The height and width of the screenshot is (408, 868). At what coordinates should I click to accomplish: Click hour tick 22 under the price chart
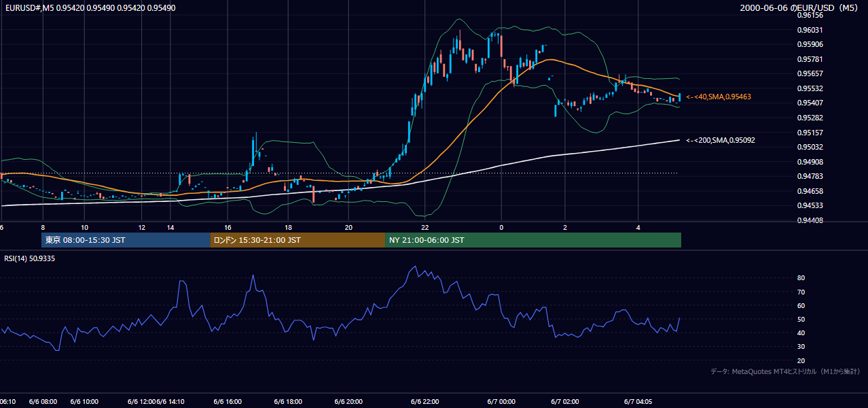click(x=425, y=227)
